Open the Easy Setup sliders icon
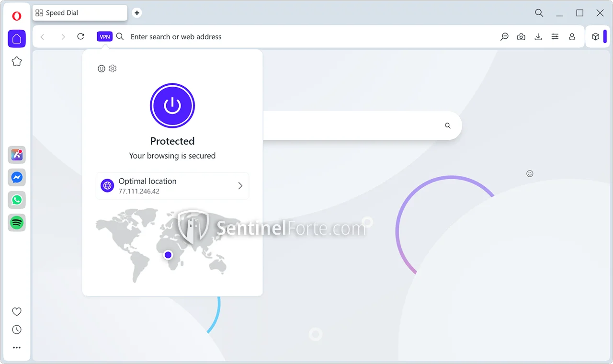The image size is (613, 364). [x=555, y=36]
